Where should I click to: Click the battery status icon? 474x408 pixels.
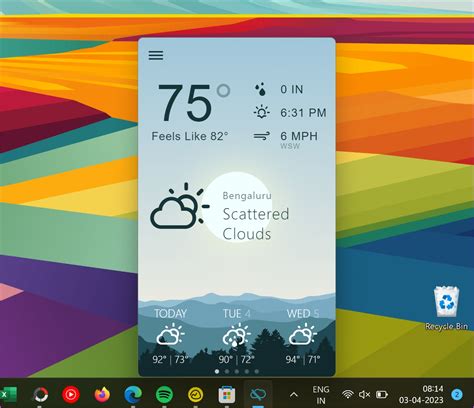[x=382, y=395]
